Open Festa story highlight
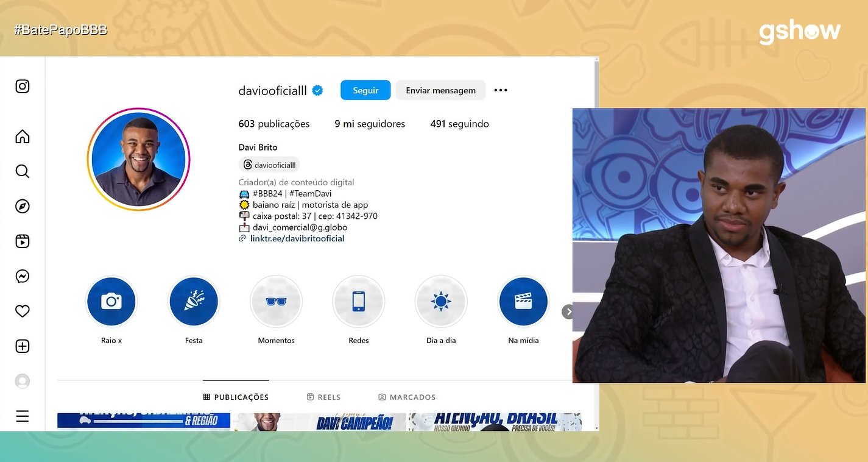This screenshot has width=868, height=462. pyautogui.click(x=194, y=302)
